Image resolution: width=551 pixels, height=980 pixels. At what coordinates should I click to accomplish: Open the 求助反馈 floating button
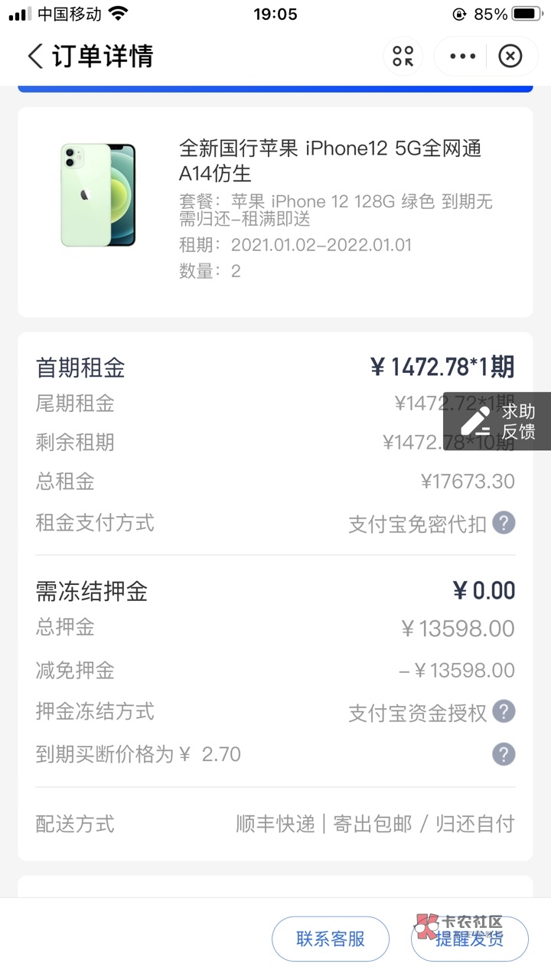pyautogui.click(x=497, y=421)
